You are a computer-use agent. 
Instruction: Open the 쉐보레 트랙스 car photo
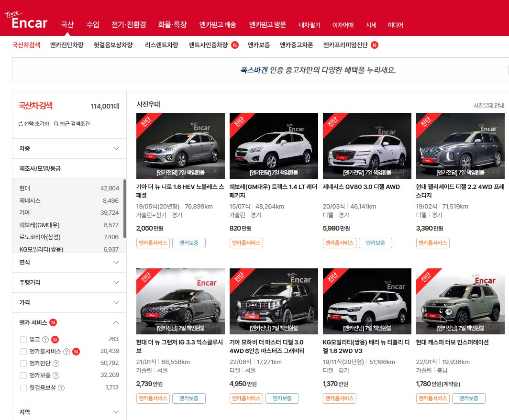click(x=274, y=146)
